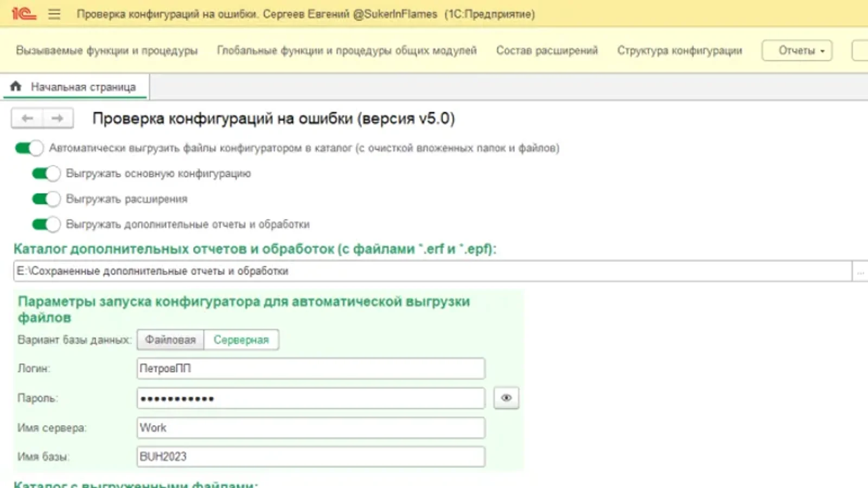Expand the Отчеты dropdown

[796, 50]
